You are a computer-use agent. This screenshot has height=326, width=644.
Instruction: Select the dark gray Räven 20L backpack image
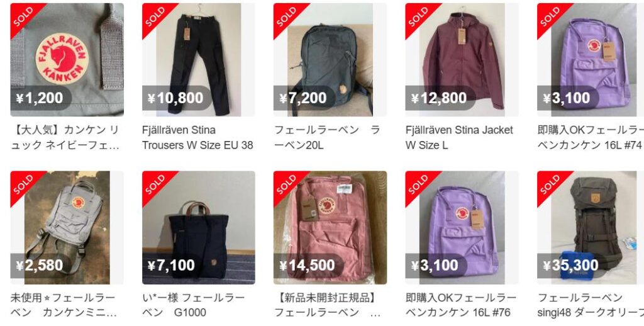click(x=330, y=60)
